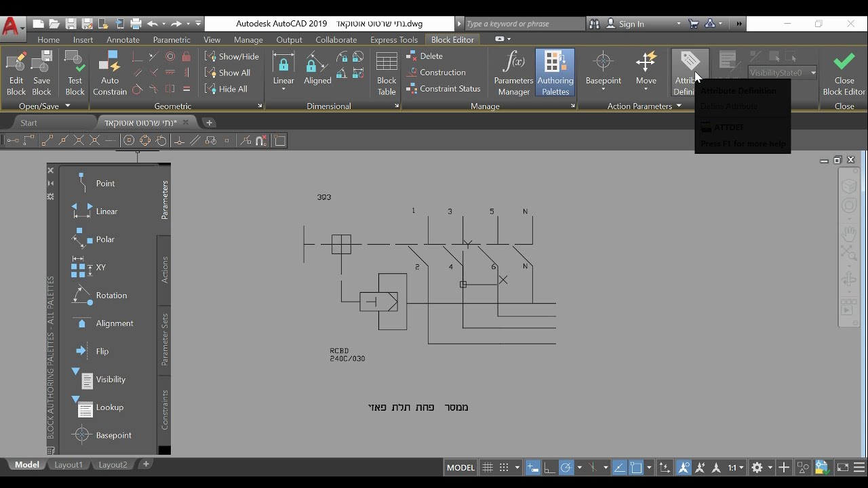Image resolution: width=868 pixels, height=488 pixels.
Task: Click the MODEL status bar label
Action: point(460,468)
